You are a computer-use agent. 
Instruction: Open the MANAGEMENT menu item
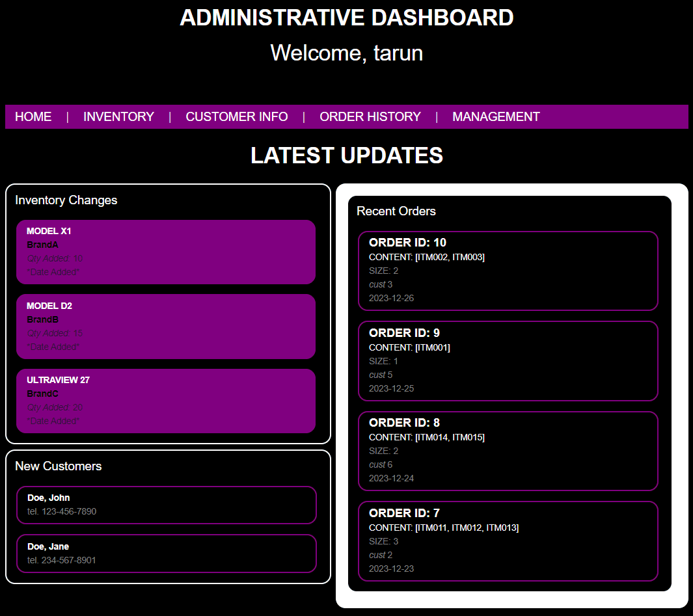[496, 116]
